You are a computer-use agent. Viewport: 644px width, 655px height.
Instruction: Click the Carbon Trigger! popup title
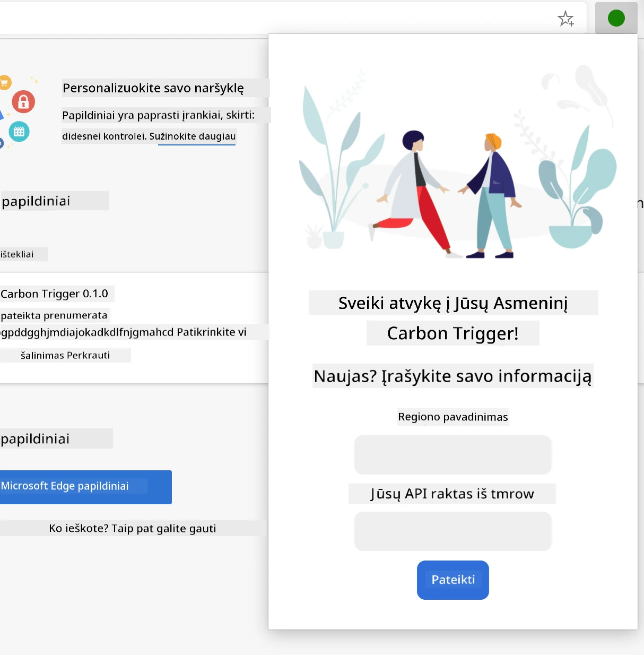pos(453,333)
